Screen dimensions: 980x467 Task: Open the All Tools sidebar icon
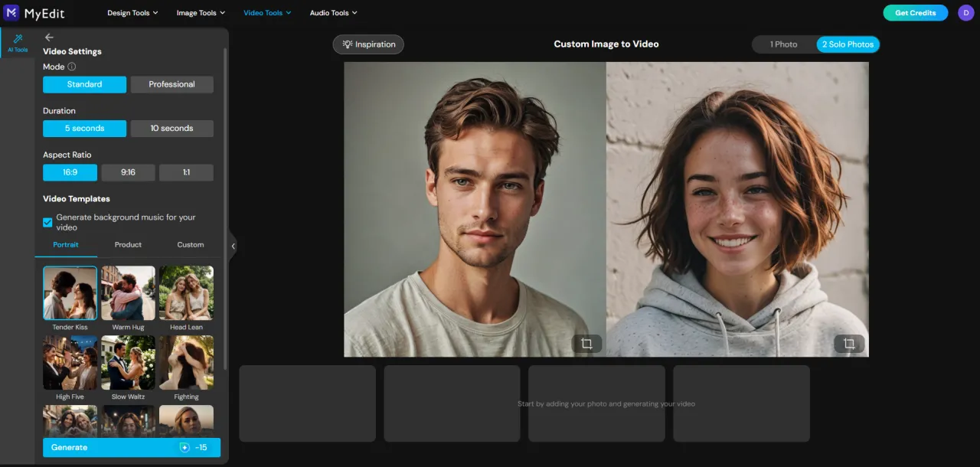[18, 43]
